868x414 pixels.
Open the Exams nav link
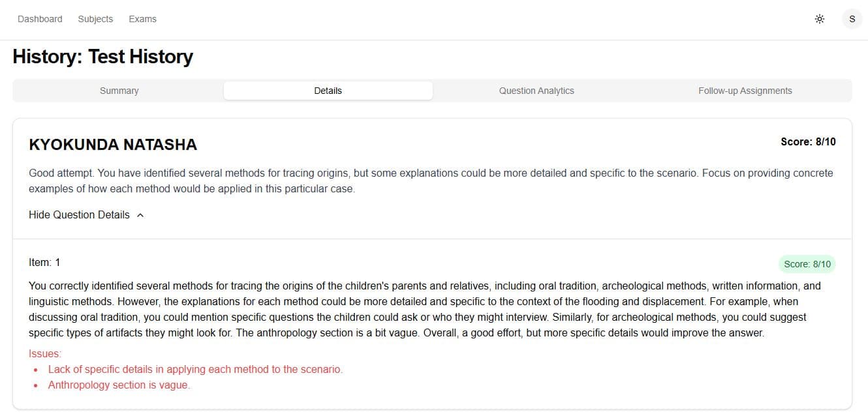[x=142, y=19]
